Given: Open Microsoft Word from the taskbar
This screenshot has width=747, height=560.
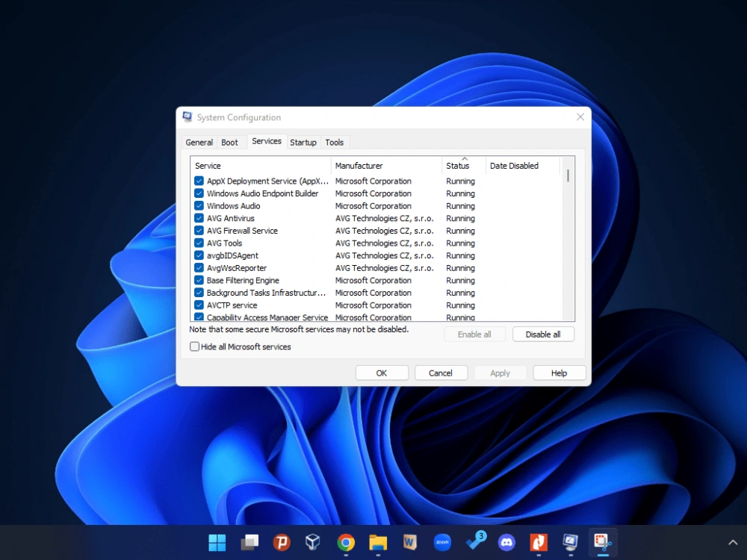Looking at the screenshot, I should click(x=409, y=542).
